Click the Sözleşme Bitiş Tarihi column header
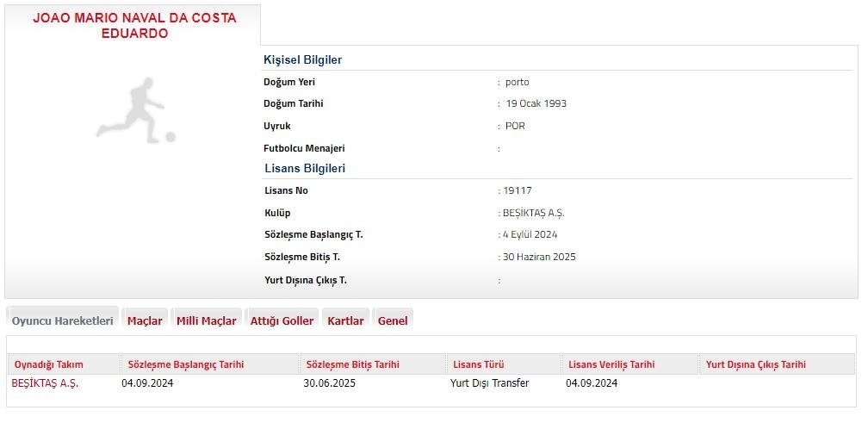The width and height of the screenshot is (868, 429). click(352, 364)
